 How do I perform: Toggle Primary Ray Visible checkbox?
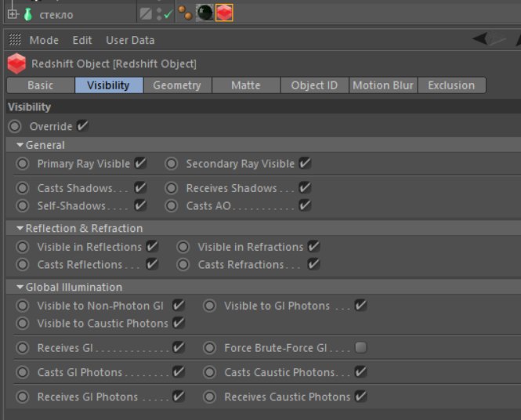[140, 163]
